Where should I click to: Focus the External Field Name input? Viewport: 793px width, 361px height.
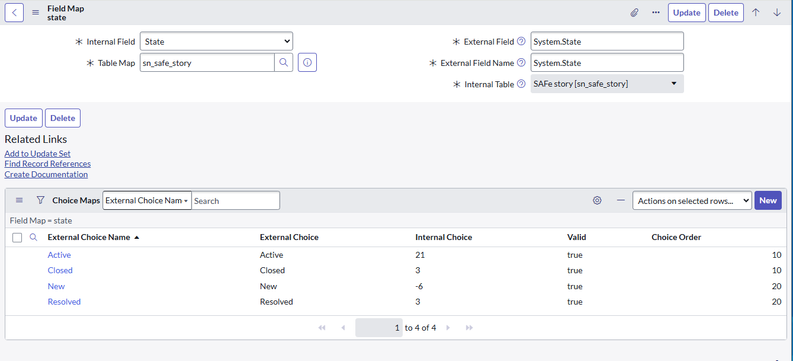click(x=607, y=63)
